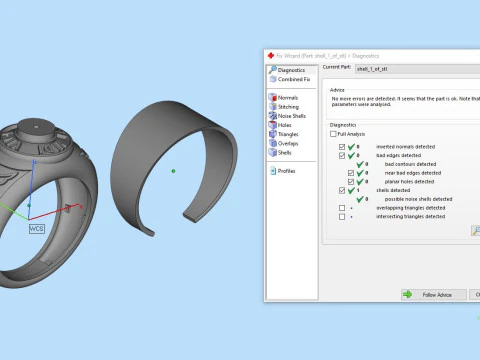The image size is (480, 360).
Task: Click the Diagnostics magnifier icon in sidebar
Action: 273,70
